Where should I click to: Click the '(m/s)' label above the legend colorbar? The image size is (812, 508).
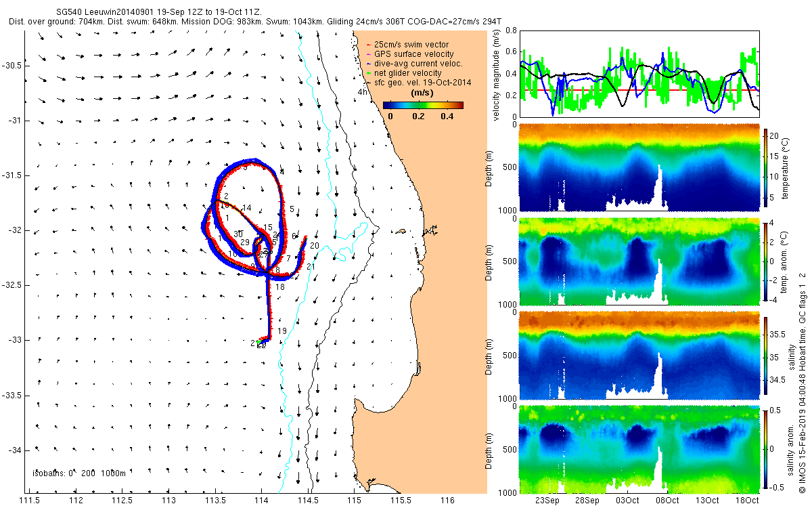pos(422,93)
